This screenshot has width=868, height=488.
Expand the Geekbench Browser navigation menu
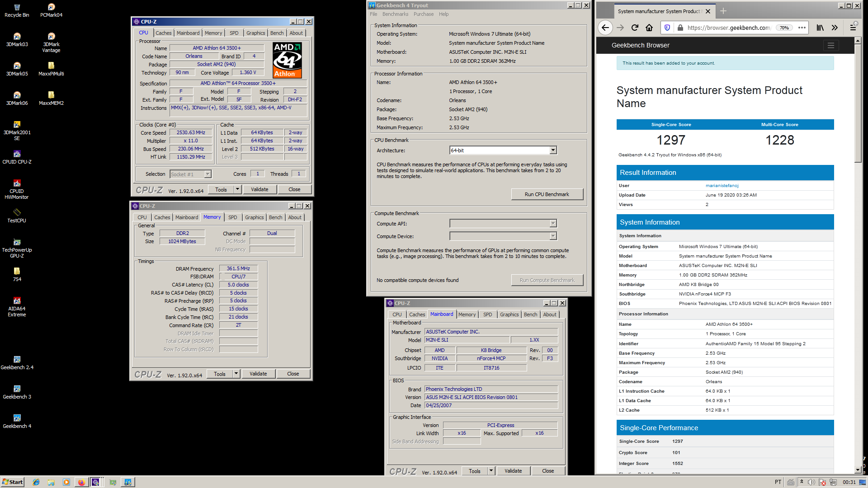(x=830, y=45)
